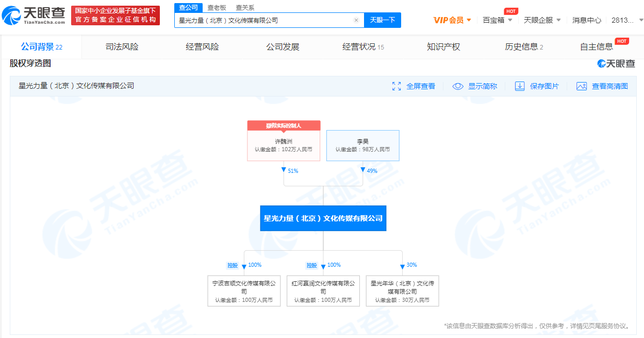The image size is (644, 338).
Task: Select the 红河赢润文化传媒有限公司 subsidiary node
Action: pos(323,291)
